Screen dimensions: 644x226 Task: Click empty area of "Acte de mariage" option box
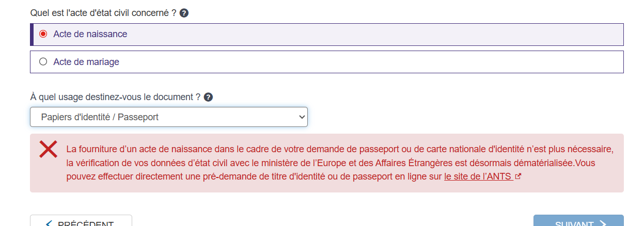coord(362,62)
